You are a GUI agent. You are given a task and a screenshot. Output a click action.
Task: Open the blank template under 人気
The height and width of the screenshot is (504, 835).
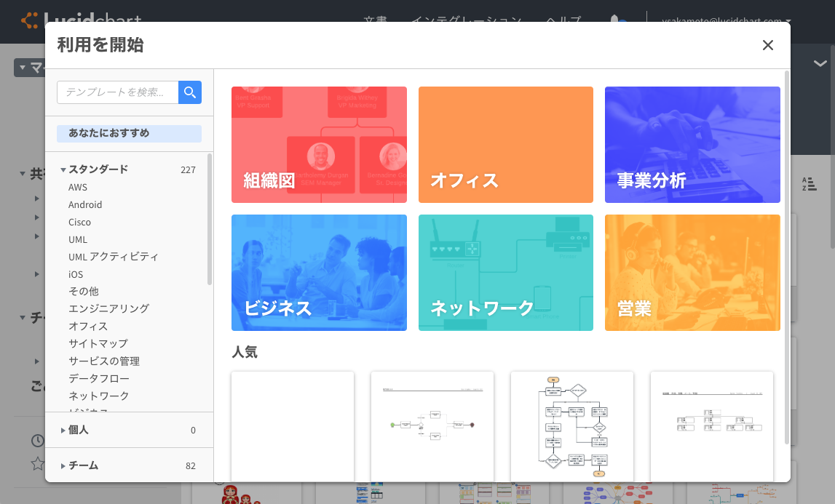pos(292,425)
